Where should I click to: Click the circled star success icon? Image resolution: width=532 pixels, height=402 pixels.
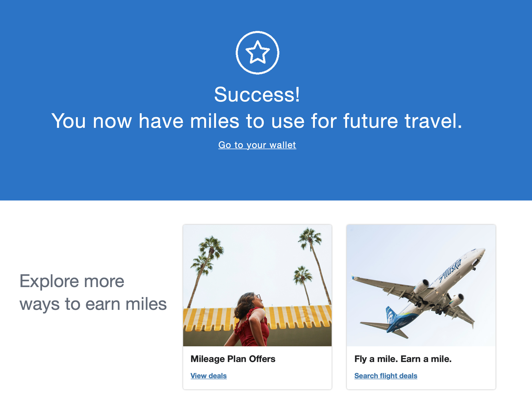pyautogui.click(x=257, y=53)
